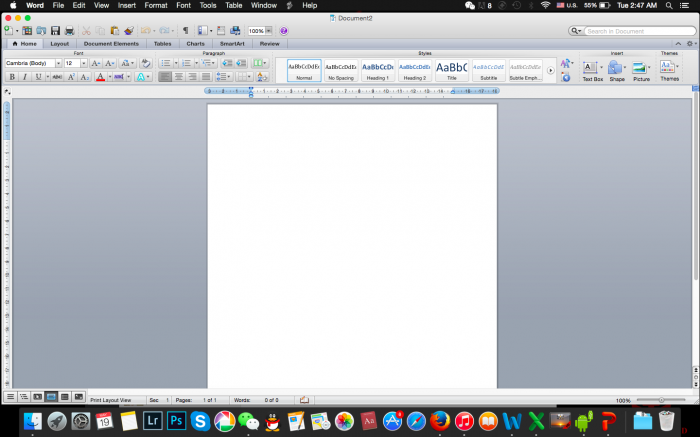Toggle Bold formatting
This screenshot has width=700, height=437.
tap(12, 77)
